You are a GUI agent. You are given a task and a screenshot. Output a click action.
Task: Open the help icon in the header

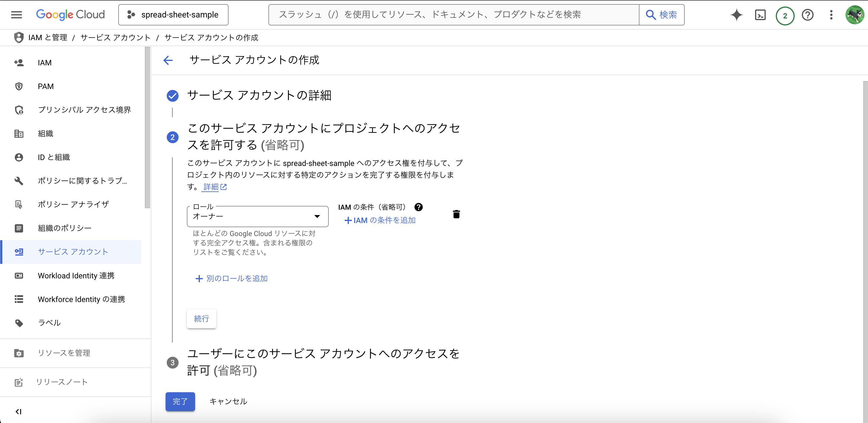click(x=808, y=14)
